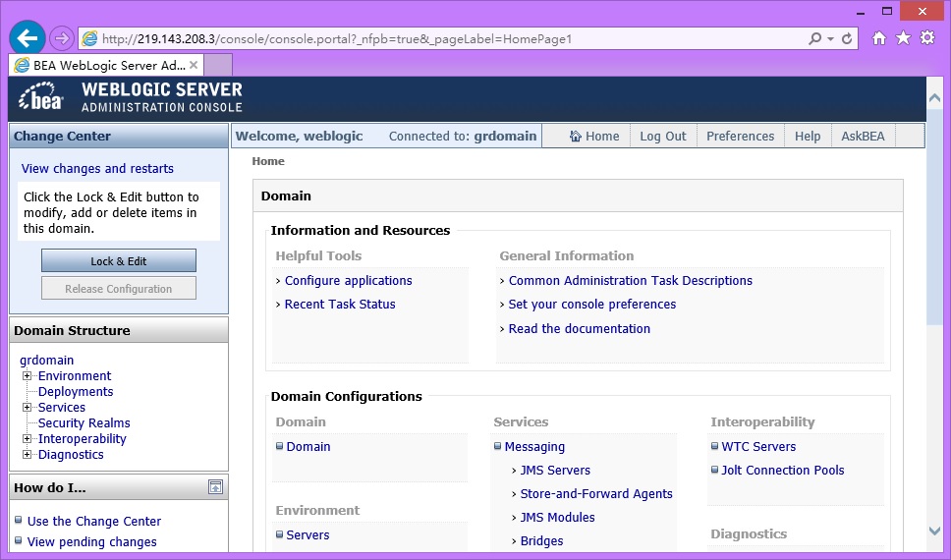Viewport: 951px width, 560px height.
Task: Open the JMS Modules link
Action: point(557,518)
